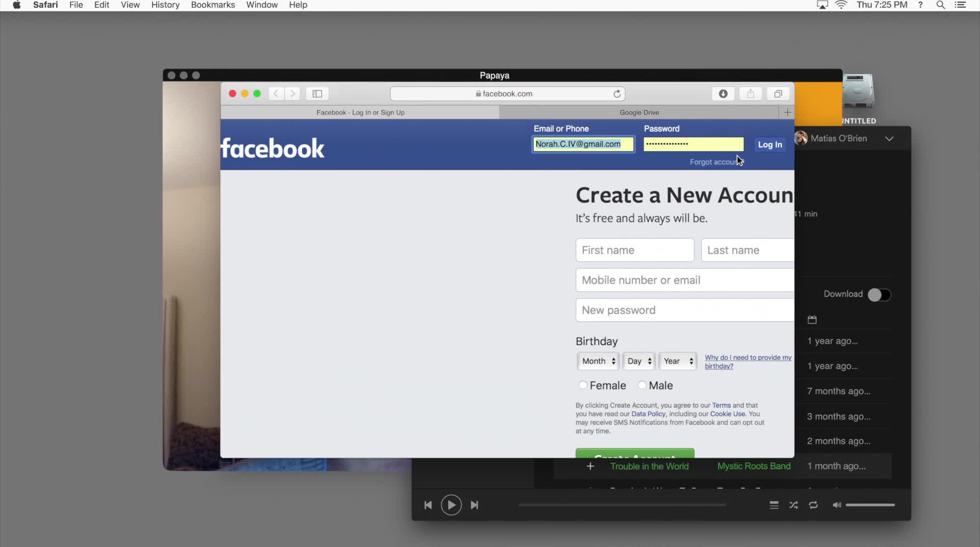Open the Help menu
Image resolution: width=980 pixels, height=547 pixels.
(298, 5)
